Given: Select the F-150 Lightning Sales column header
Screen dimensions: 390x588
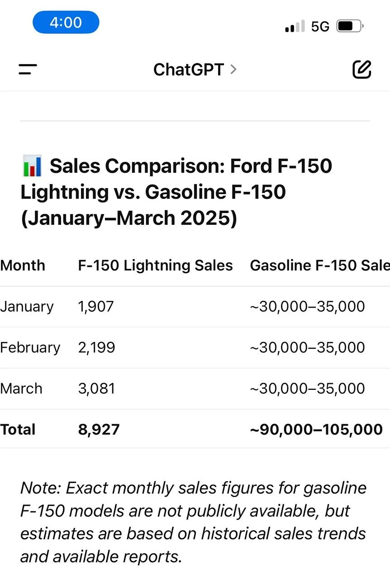Looking at the screenshot, I should [155, 266].
